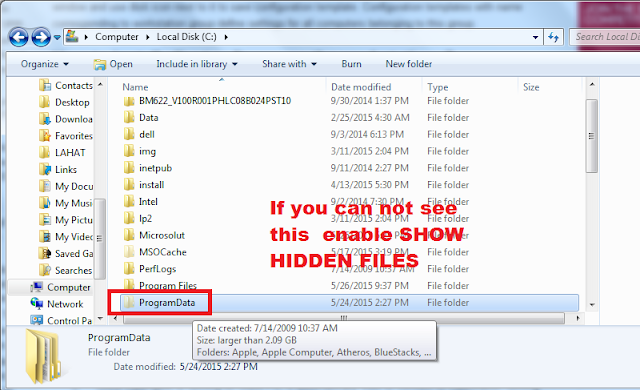The width and height of the screenshot is (640, 390).
Task: Open recent pages dropdown next to Forward arrow
Action: pyautogui.click(x=57, y=38)
